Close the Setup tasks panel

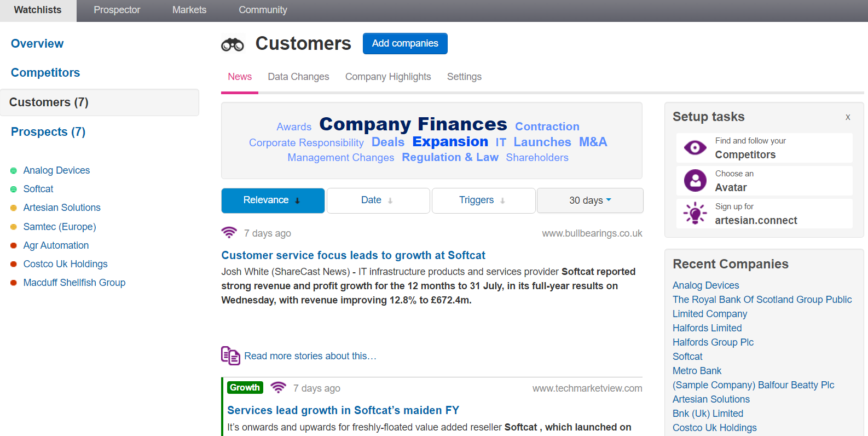pos(848,117)
